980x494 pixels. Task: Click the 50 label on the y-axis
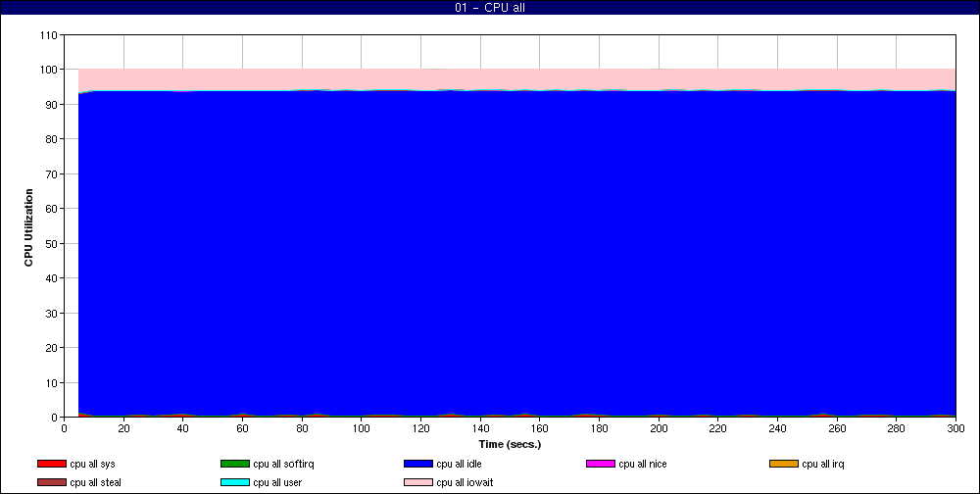(52, 243)
